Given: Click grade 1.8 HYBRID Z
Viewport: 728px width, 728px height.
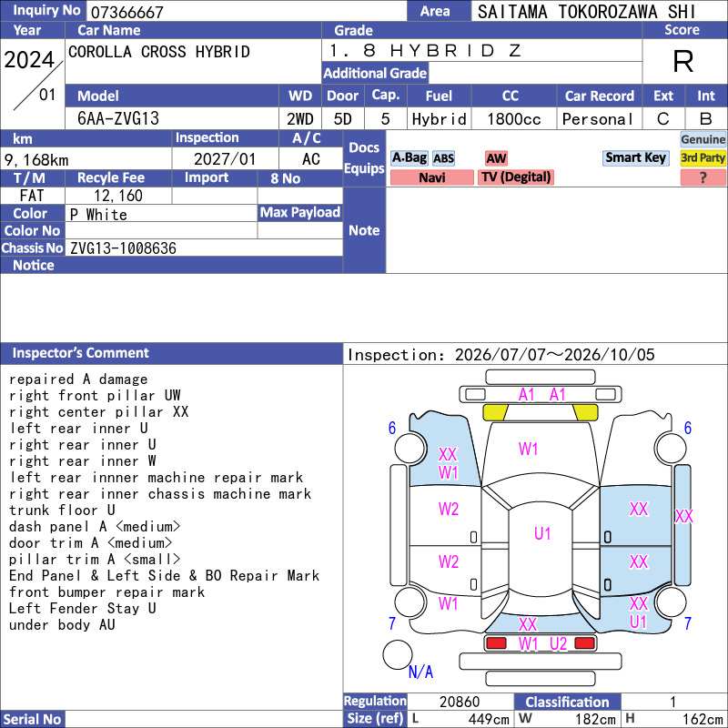Looking at the screenshot, I should [x=425, y=50].
